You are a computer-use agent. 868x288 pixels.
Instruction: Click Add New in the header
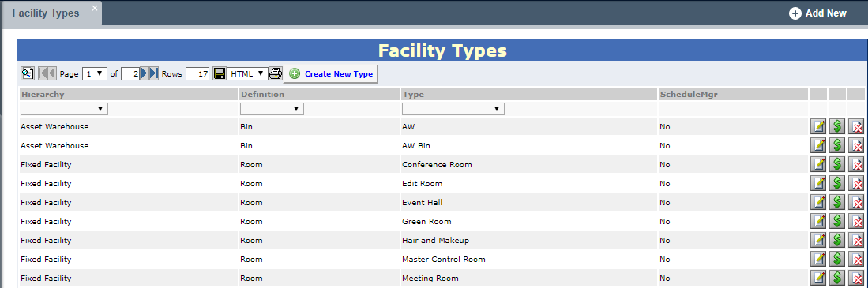coord(817,13)
